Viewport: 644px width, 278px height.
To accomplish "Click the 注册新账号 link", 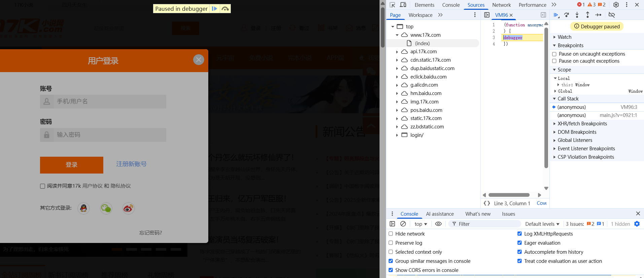I will pos(131,164).
